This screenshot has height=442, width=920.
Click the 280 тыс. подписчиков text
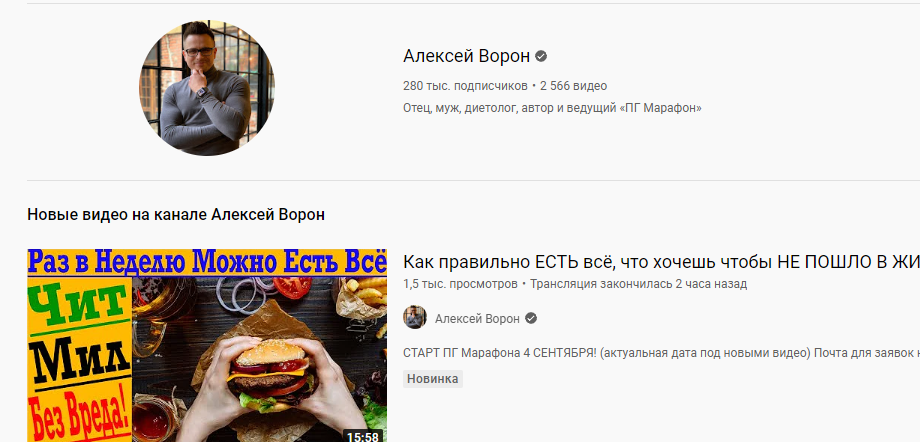tap(465, 86)
